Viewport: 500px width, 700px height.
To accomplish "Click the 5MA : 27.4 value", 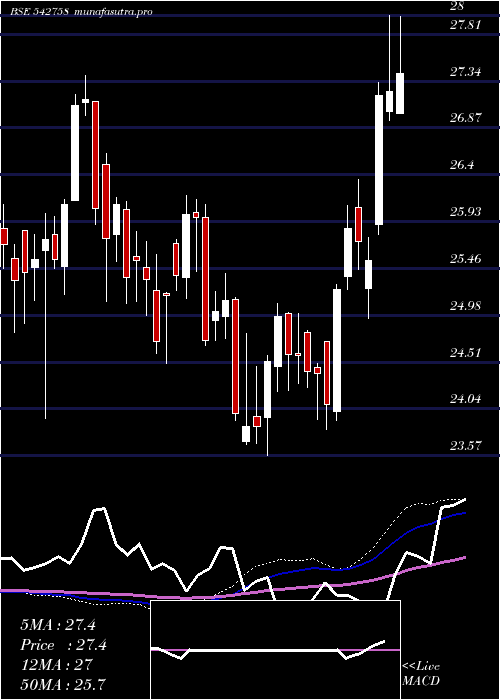I will click(x=58, y=625).
